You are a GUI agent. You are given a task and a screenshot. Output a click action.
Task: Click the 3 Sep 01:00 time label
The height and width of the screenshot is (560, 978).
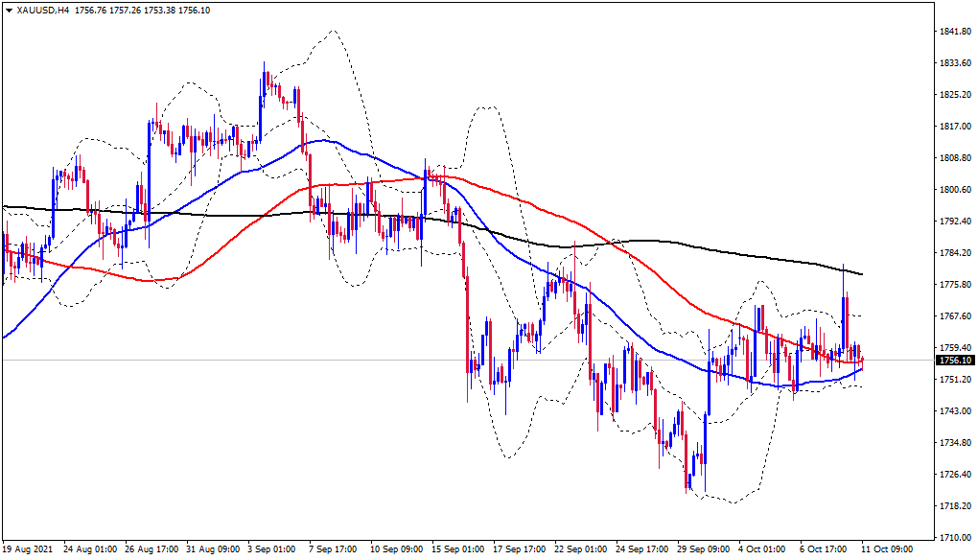(x=272, y=549)
